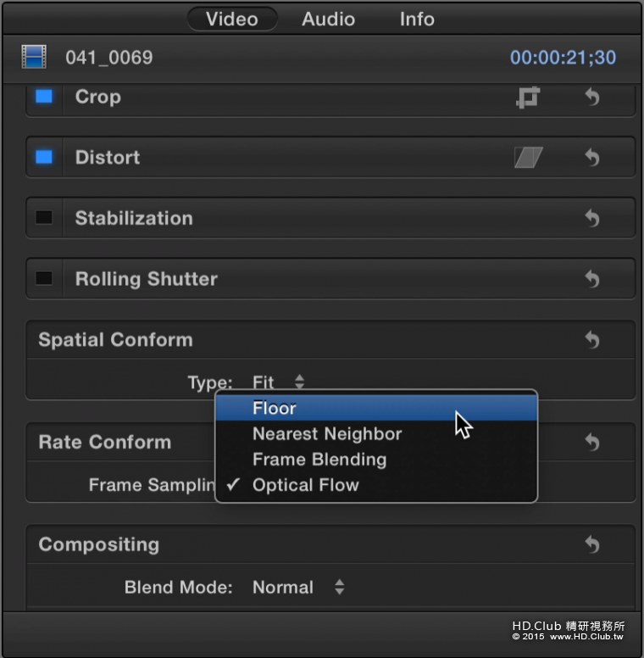Pick the Frame Blending menu option
Image resolution: width=644 pixels, height=658 pixels.
point(319,460)
